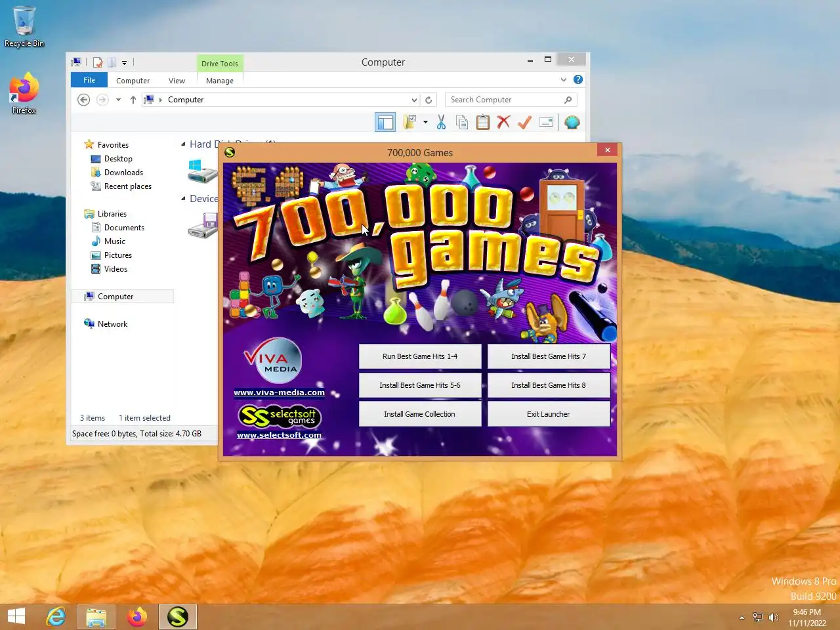Click the folder options toolbar icon
Viewport: 840px width, 630px height.
pos(410,122)
